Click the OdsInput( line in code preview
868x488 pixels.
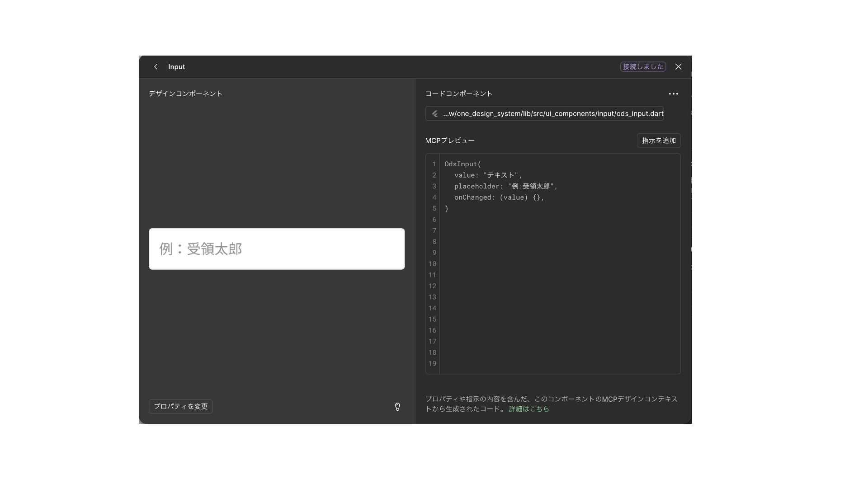(462, 164)
